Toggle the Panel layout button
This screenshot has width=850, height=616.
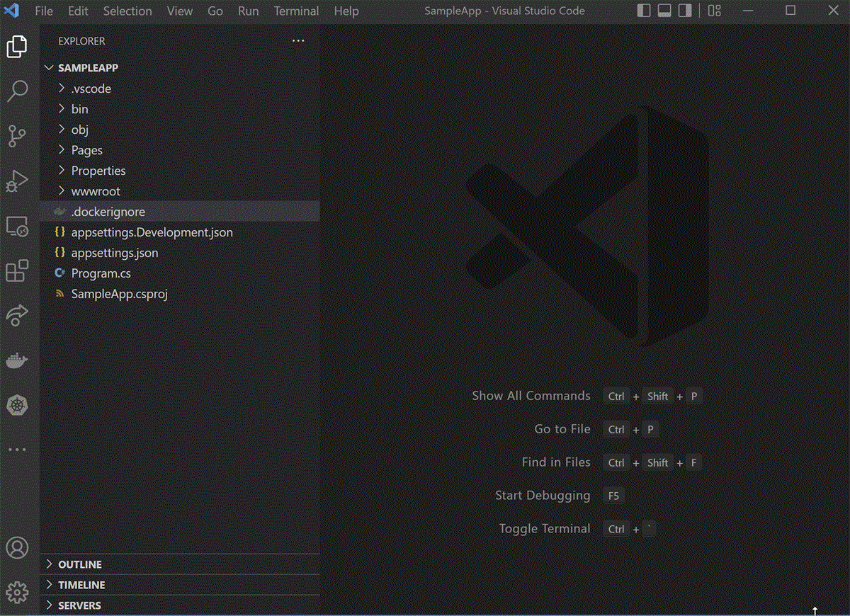664,11
